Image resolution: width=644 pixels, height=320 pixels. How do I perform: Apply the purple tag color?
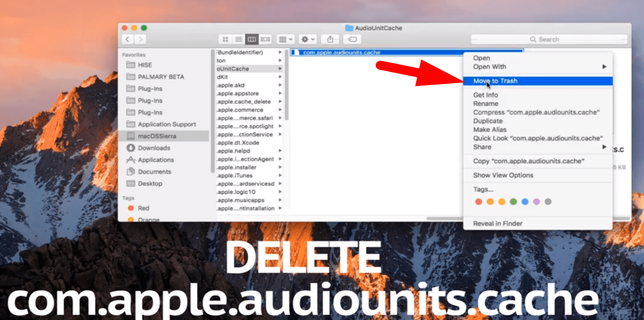coord(537,202)
